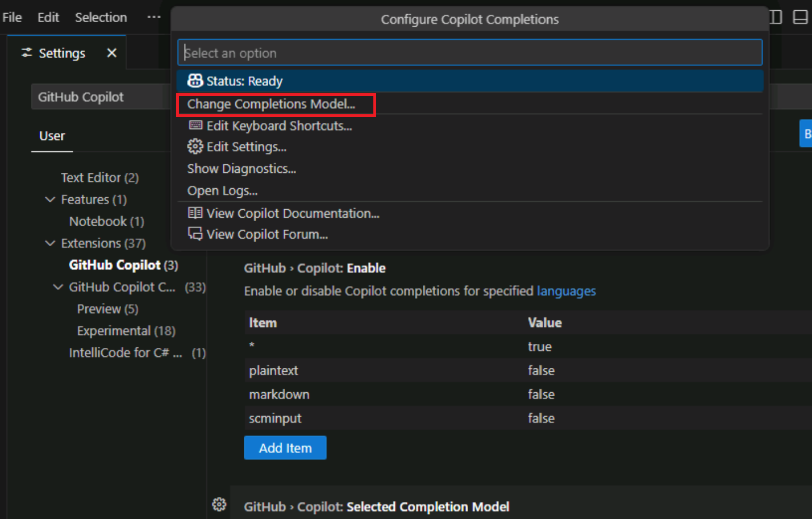Image resolution: width=812 pixels, height=519 pixels.
Task: Select the * row with value true
Action: point(528,346)
